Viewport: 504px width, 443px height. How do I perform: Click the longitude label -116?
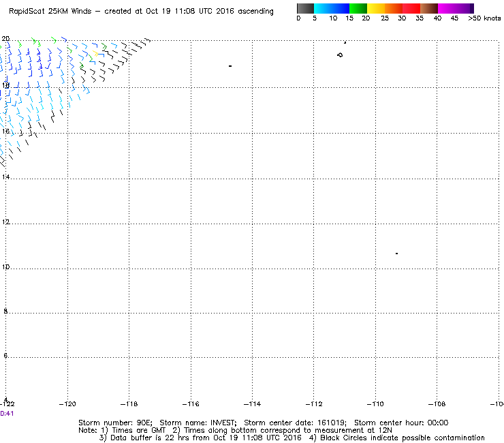coord(191,403)
